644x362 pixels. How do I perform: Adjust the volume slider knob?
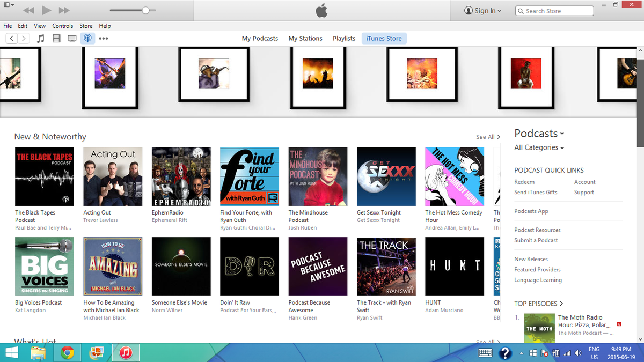pos(145,10)
